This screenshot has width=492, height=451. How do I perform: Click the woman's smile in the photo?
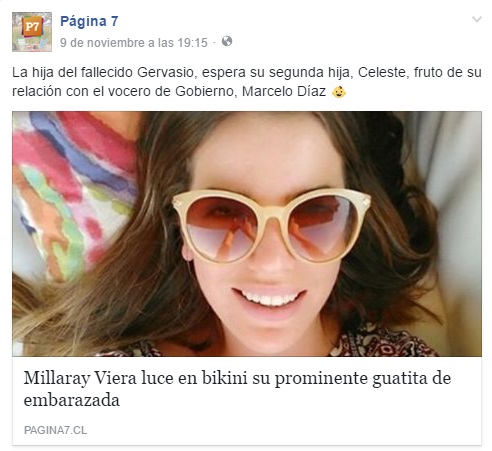269,297
